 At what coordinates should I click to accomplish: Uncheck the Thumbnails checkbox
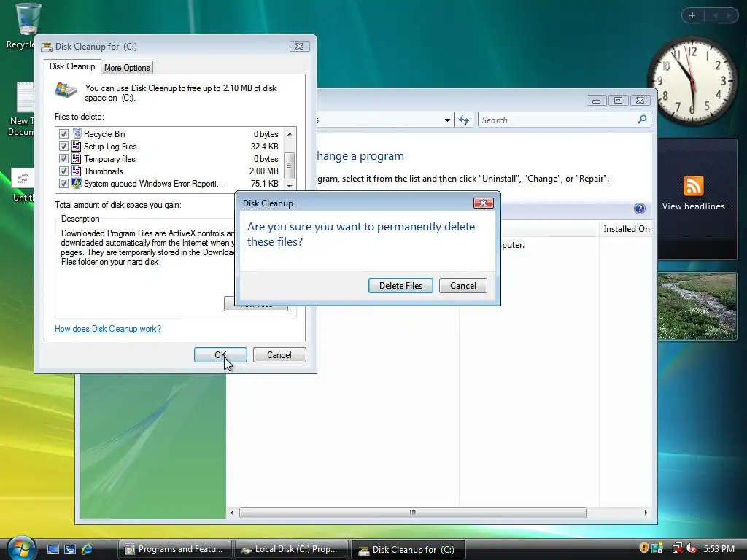[64, 171]
